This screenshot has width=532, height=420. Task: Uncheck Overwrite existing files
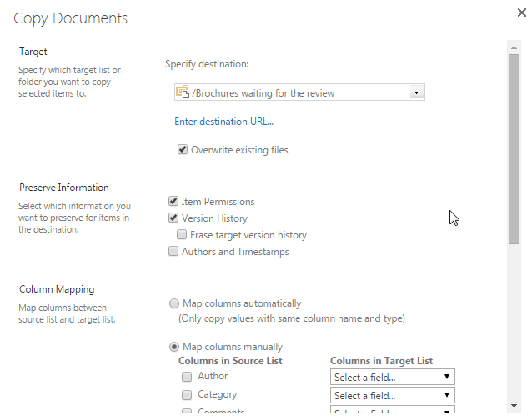(183, 149)
